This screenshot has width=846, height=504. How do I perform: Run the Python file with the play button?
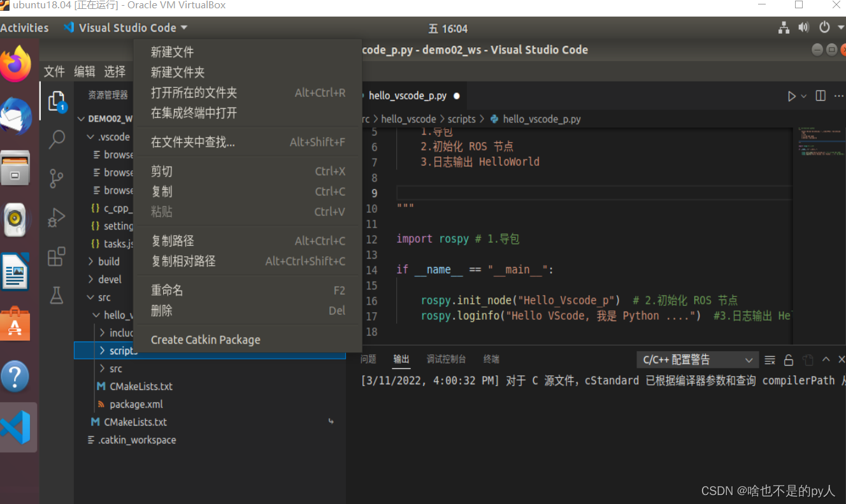[792, 96]
